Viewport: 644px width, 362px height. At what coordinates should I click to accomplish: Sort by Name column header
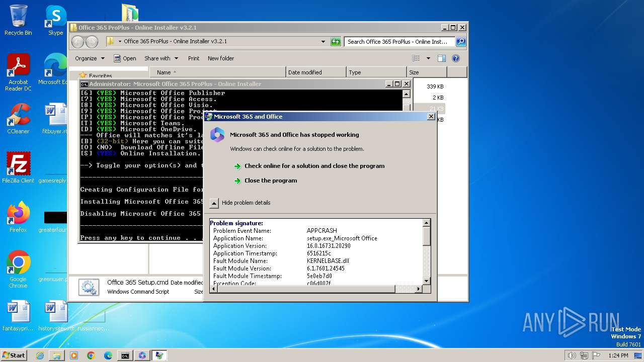(x=217, y=72)
